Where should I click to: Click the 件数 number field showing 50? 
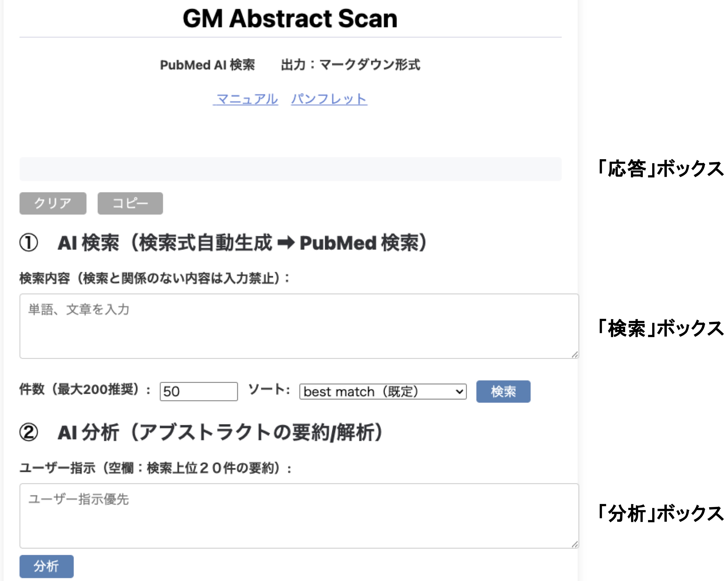pyautogui.click(x=199, y=391)
